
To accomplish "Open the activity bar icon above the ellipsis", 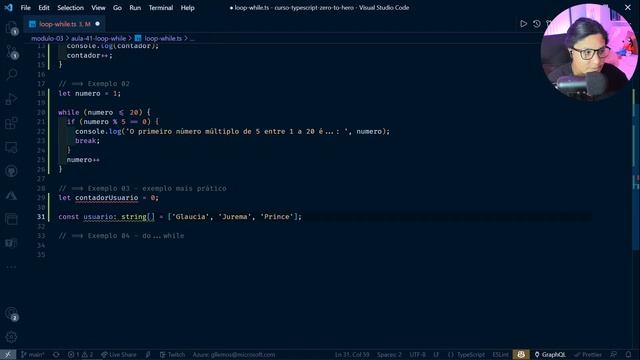I will (x=11, y=243).
